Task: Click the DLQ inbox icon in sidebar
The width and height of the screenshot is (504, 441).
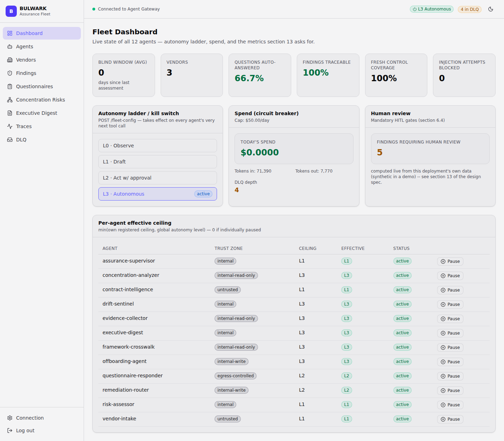Action: coord(10,140)
